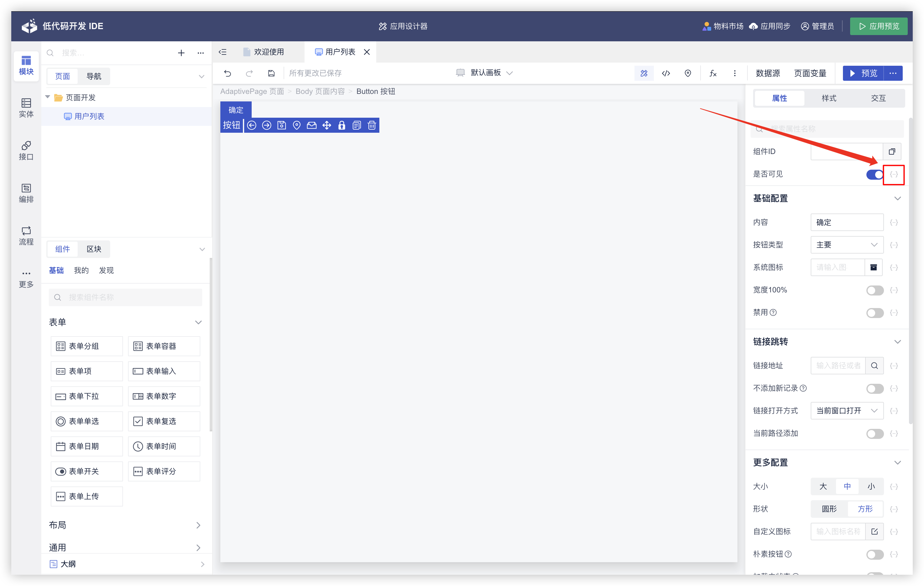Viewport: 924px width, 586px height.
Task: Click the save icon in editor toolbar
Action: [271, 73]
